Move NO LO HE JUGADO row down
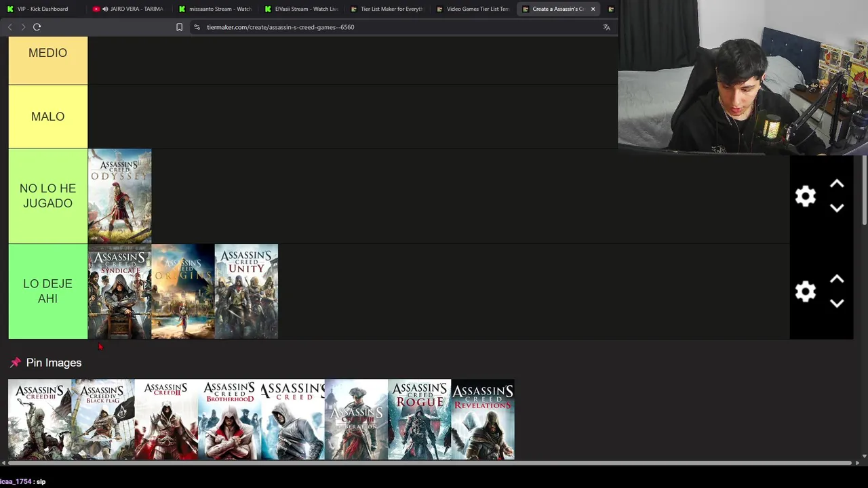 click(x=837, y=209)
